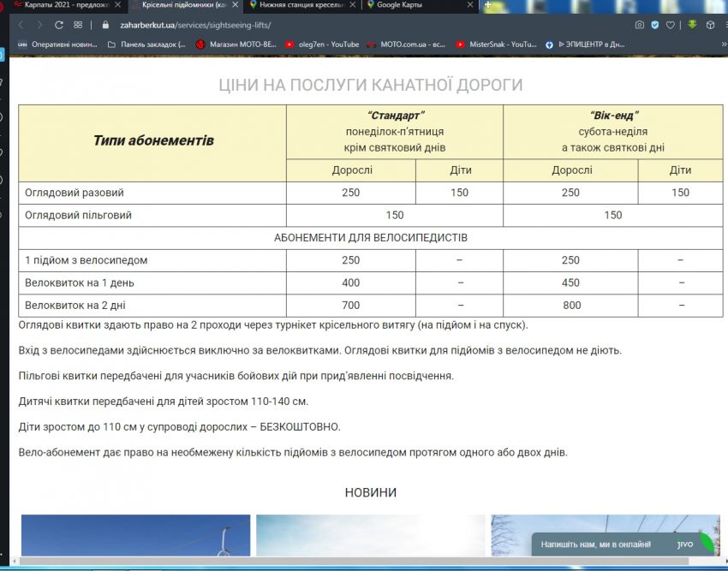Click the ЦІНИ НА ПОСЛУГИ КАНАТНОЇ ДОРОГИ heading

[x=371, y=85]
